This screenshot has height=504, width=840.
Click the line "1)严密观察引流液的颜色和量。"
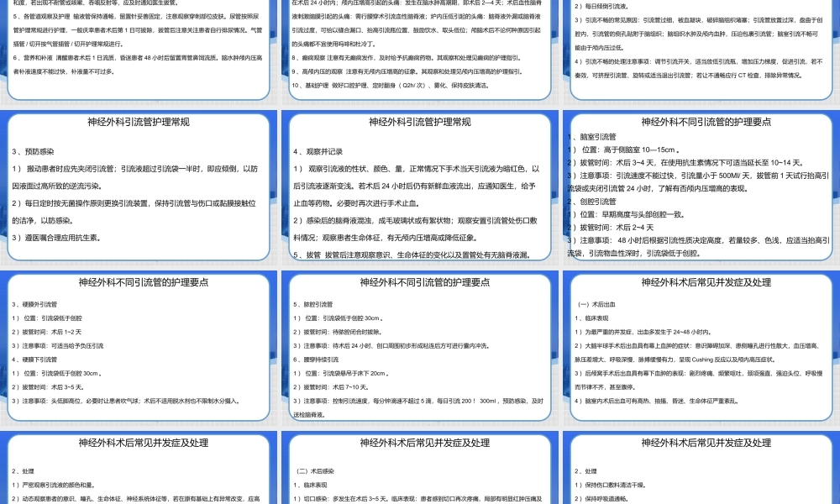(x=54, y=486)
